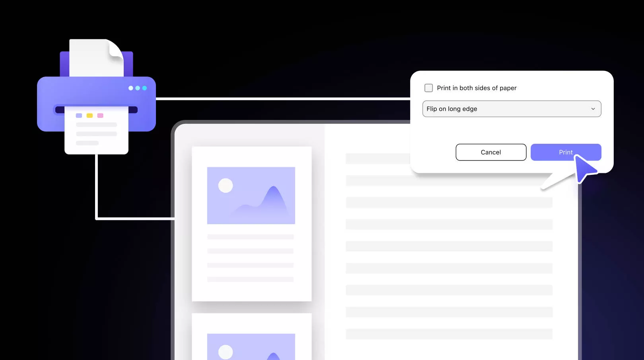Click the yellow dot on printed page

pos(89,115)
